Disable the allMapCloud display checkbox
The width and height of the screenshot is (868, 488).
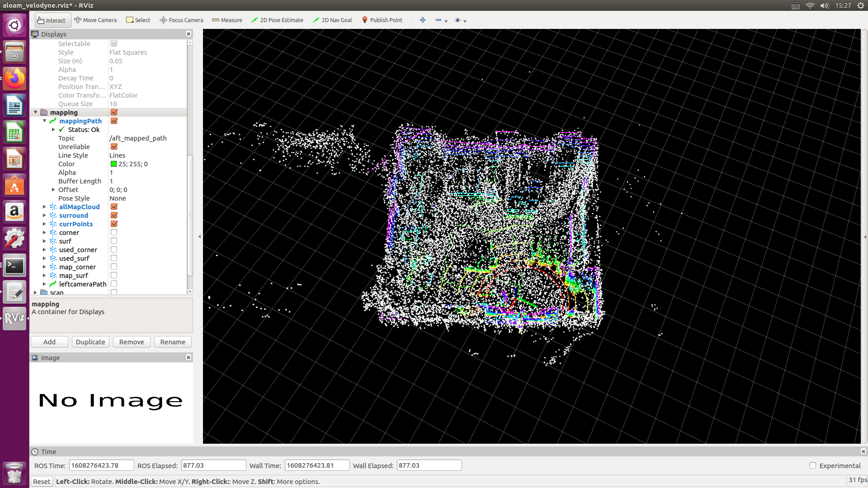[x=114, y=207]
